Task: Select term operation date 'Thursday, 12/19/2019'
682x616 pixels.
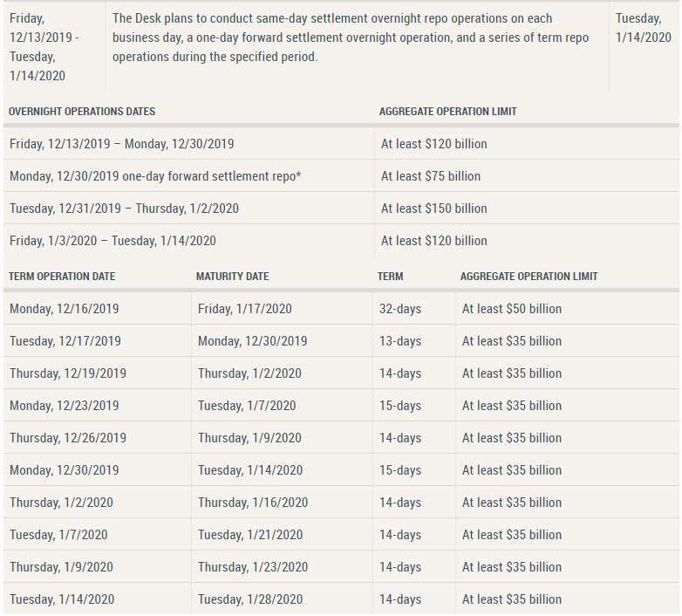Action: click(x=68, y=373)
